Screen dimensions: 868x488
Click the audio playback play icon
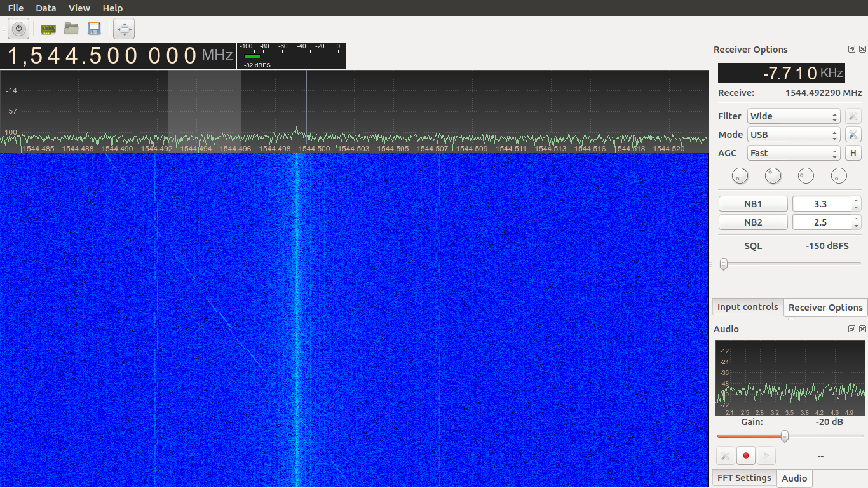click(766, 456)
